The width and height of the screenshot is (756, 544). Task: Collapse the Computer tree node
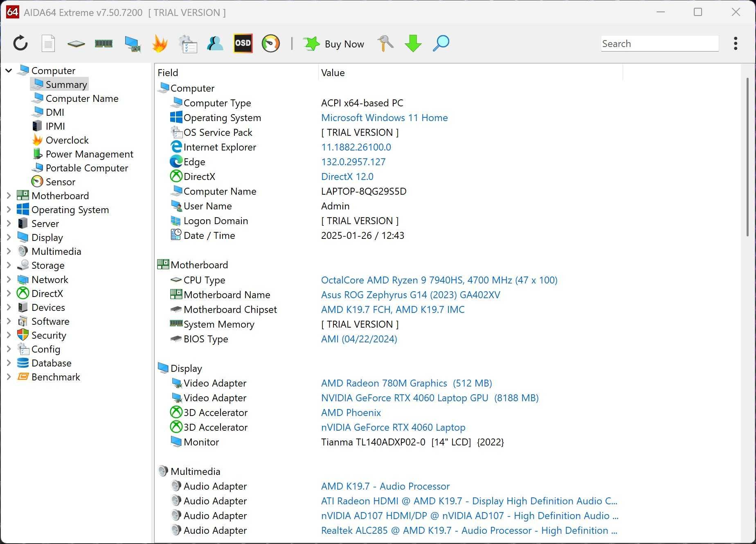(x=9, y=71)
